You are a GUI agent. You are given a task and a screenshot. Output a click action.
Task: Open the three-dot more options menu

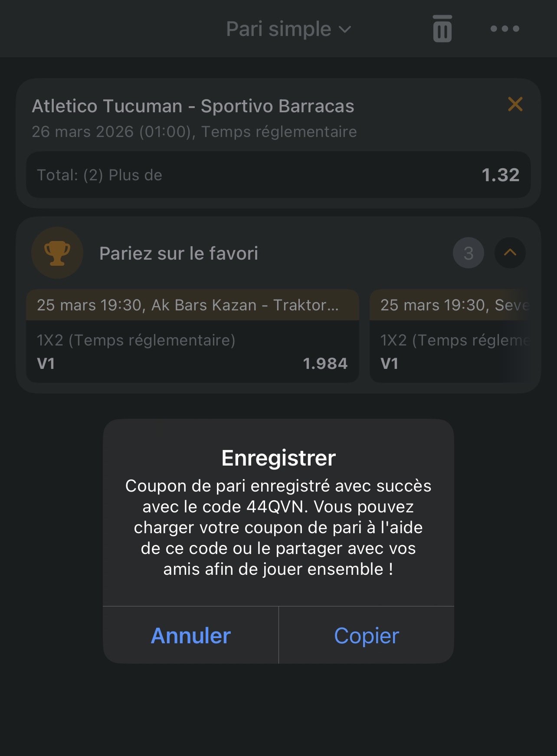505,29
